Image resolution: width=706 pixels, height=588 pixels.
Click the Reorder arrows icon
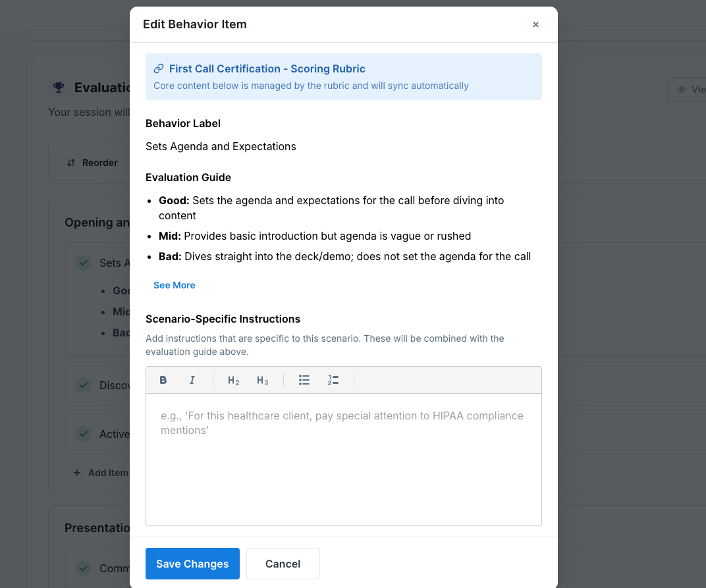click(70, 163)
